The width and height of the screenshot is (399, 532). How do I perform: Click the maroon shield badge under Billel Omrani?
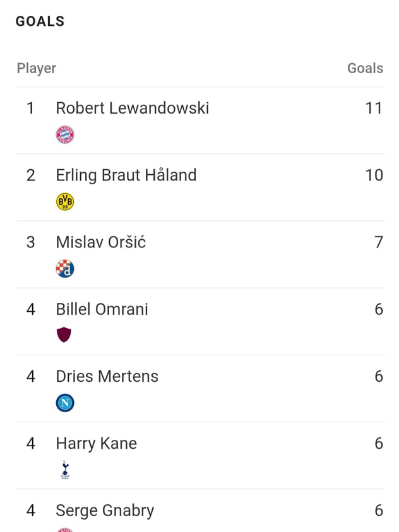pyautogui.click(x=64, y=335)
